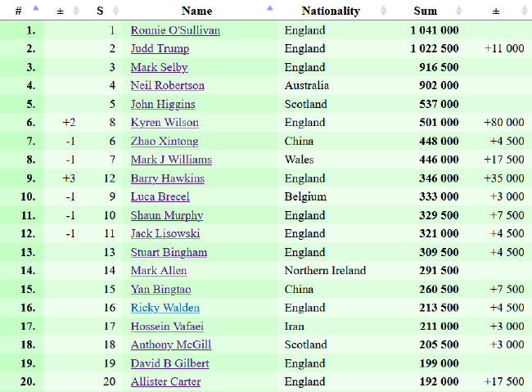The width and height of the screenshot is (532, 392).
Task: Follow the Neil Robertson link
Action: click(x=168, y=85)
